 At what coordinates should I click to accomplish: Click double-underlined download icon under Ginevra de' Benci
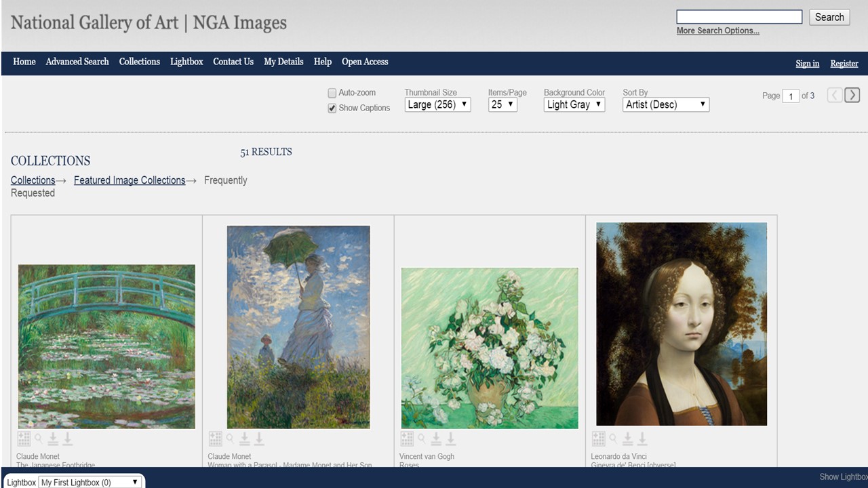(628, 439)
